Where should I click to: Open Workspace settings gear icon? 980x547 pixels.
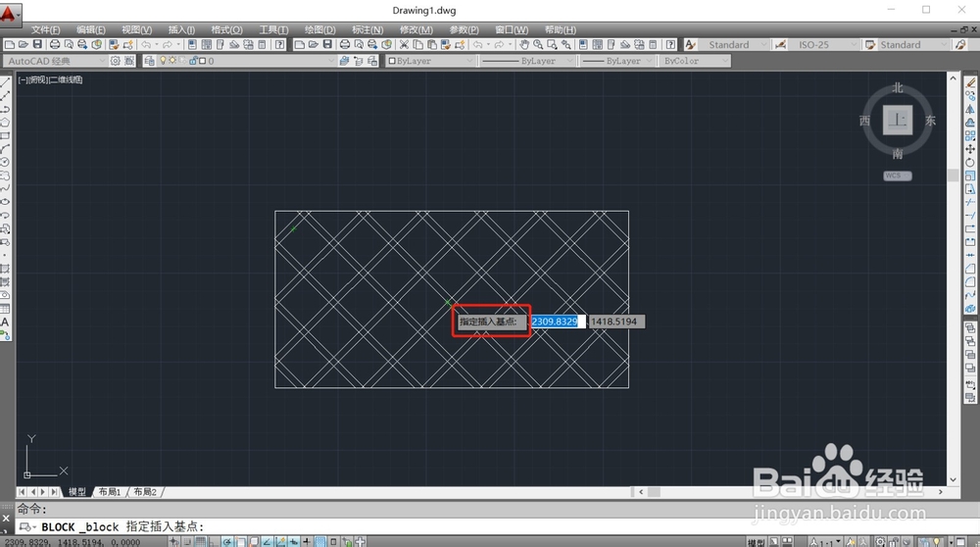click(115, 61)
